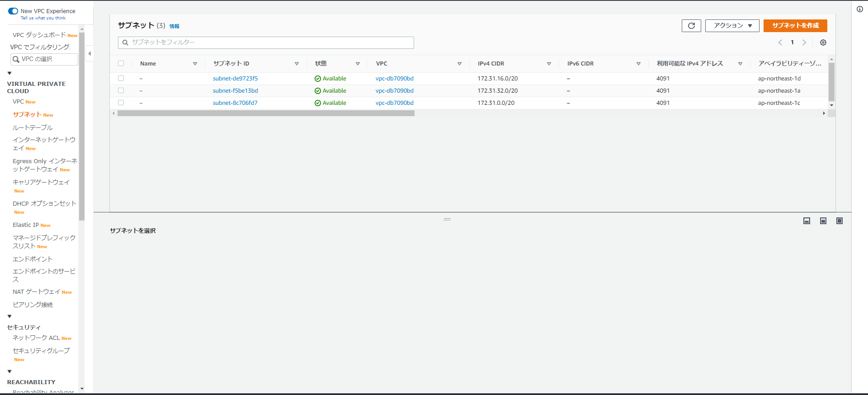Image resolution: width=868 pixels, height=395 pixels.
Task: Open VPC item in sidebar navigation
Action: (19, 102)
